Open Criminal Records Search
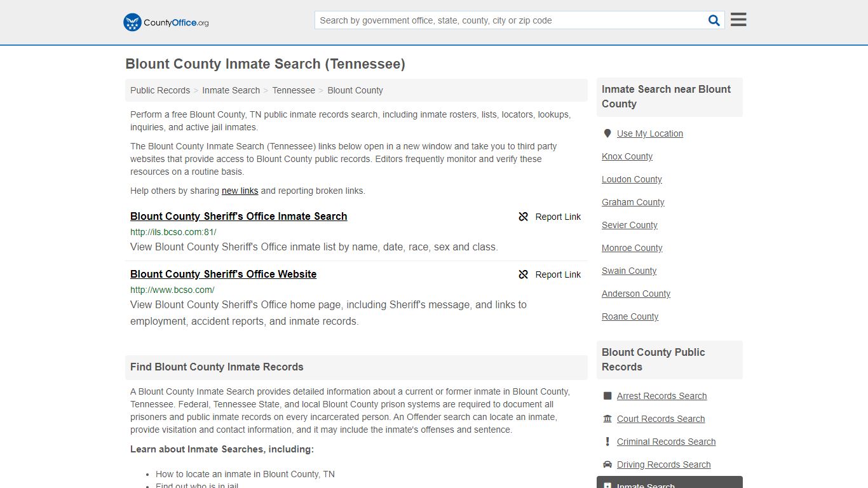Image resolution: width=868 pixels, height=488 pixels. coord(666,442)
